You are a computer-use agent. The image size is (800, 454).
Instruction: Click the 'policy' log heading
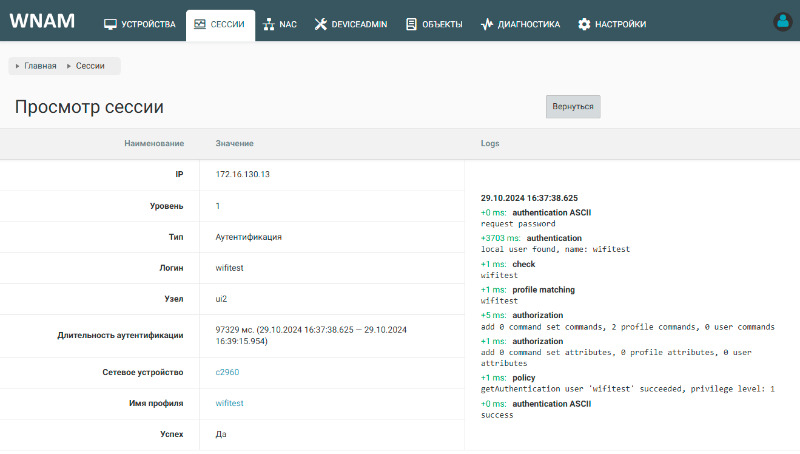(523, 377)
